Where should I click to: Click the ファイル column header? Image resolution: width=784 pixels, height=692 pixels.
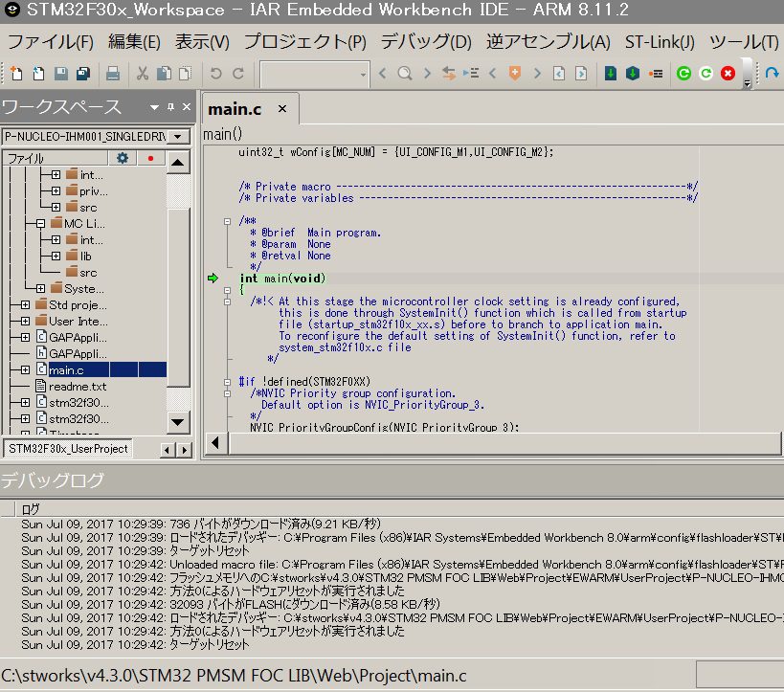point(55,159)
